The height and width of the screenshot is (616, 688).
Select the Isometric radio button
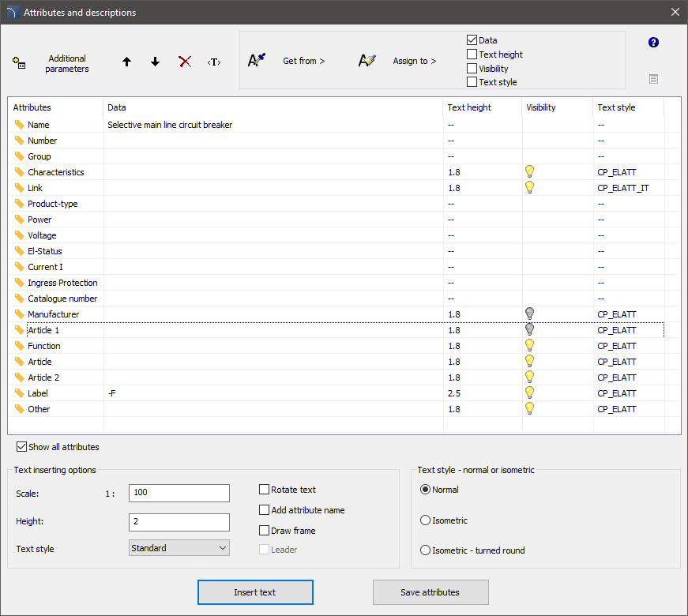426,520
